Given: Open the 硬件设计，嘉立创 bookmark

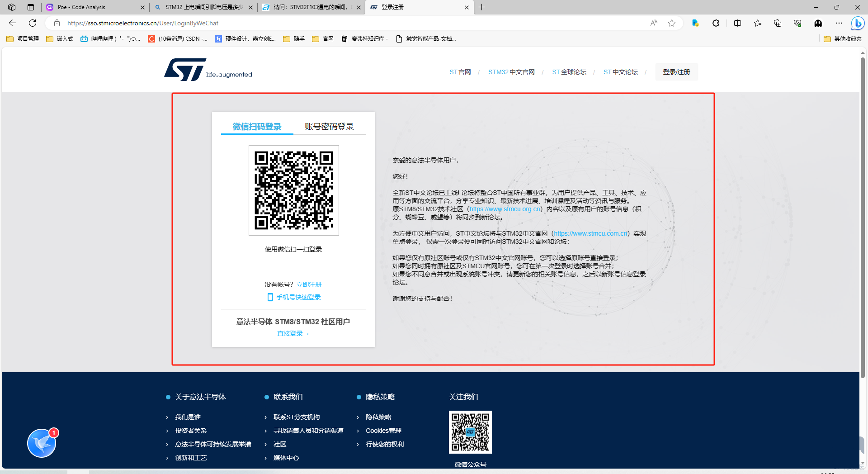Looking at the screenshot, I should 245,39.
